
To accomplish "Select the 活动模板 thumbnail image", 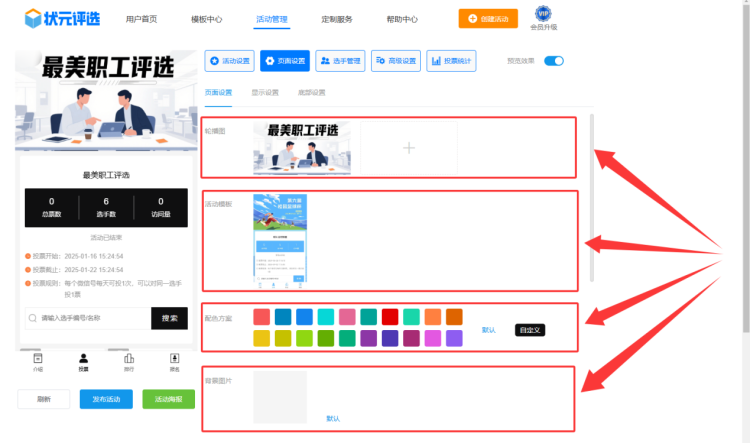I will 279,238.
